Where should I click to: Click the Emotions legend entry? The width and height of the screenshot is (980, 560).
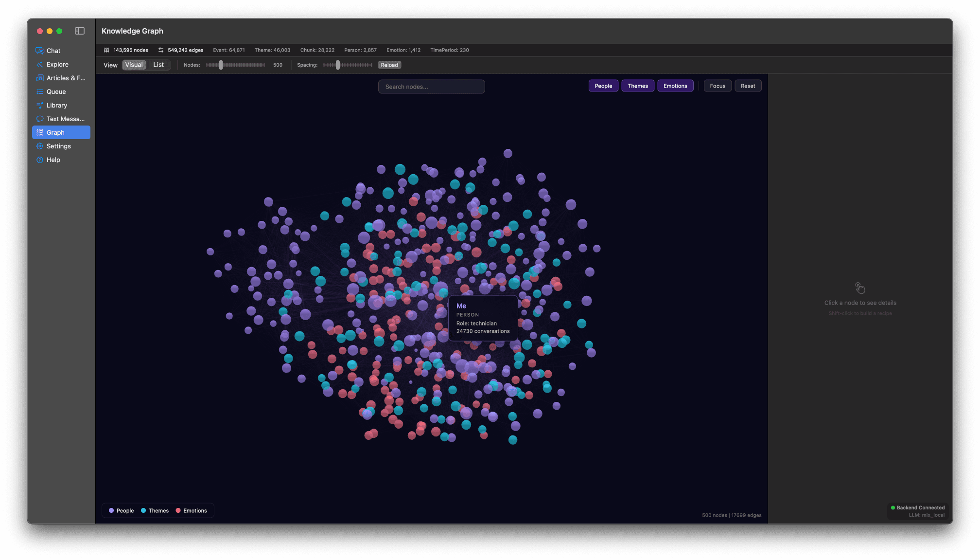(191, 510)
